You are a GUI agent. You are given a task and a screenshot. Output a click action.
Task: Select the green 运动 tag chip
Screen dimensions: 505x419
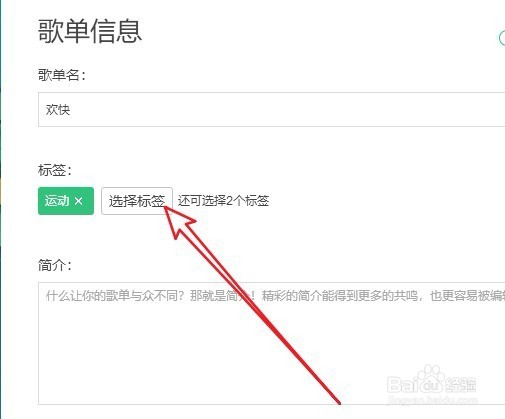pyautogui.click(x=66, y=201)
